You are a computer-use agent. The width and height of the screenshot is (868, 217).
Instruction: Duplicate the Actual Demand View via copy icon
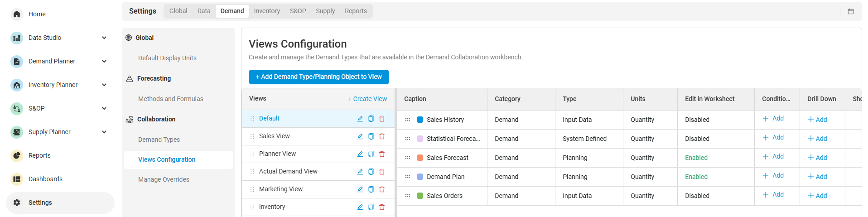pos(371,172)
